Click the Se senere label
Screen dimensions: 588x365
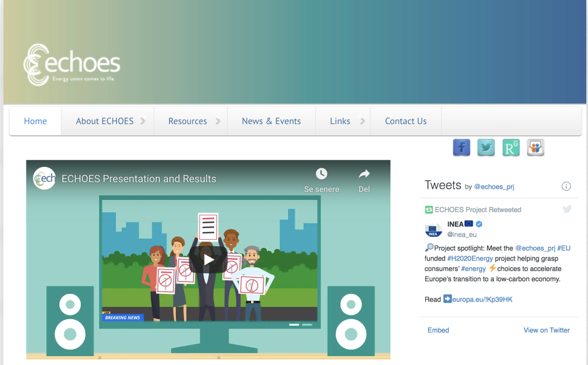pyautogui.click(x=322, y=189)
